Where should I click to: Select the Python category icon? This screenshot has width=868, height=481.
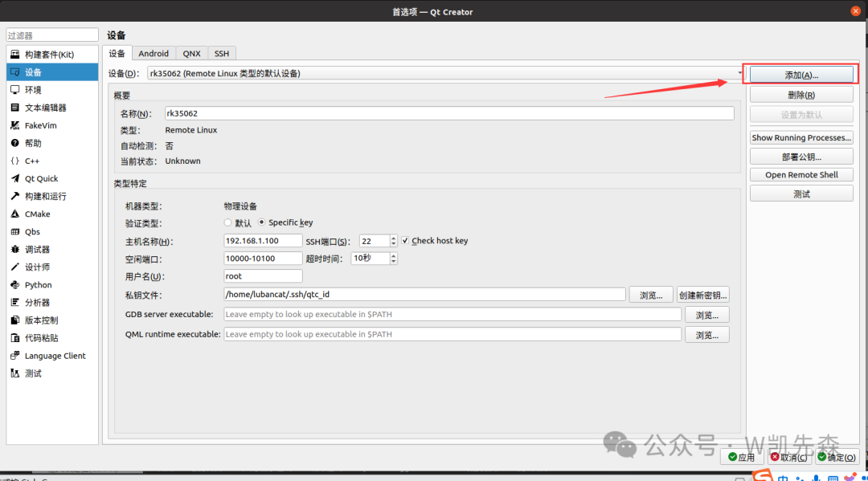click(x=15, y=285)
